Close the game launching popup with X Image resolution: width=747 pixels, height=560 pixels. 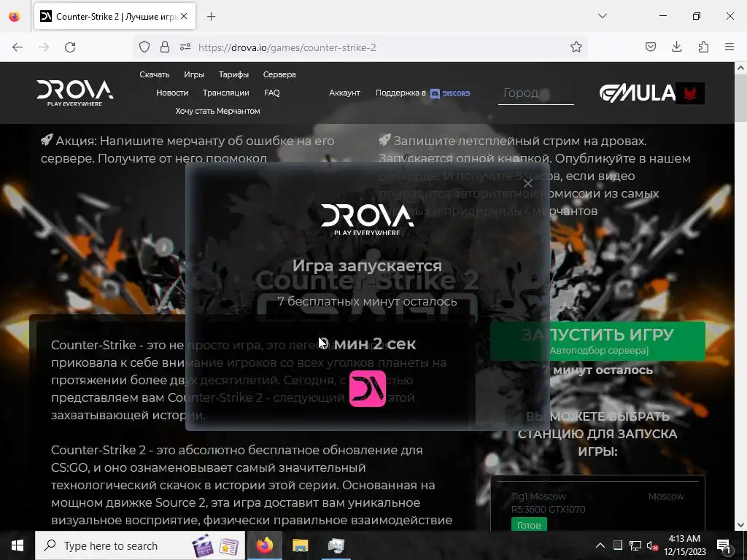pyautogui.click(x=527, y=183)
